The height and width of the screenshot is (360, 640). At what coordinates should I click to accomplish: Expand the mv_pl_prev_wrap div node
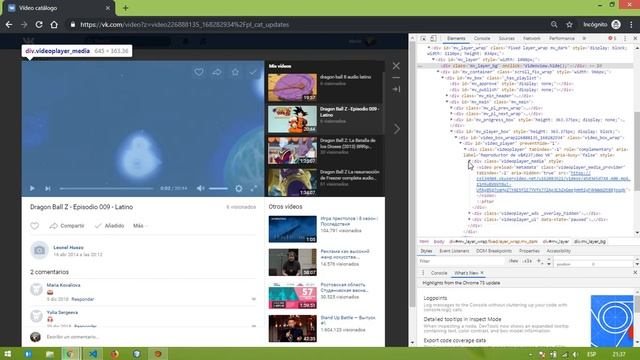point(451,108)
